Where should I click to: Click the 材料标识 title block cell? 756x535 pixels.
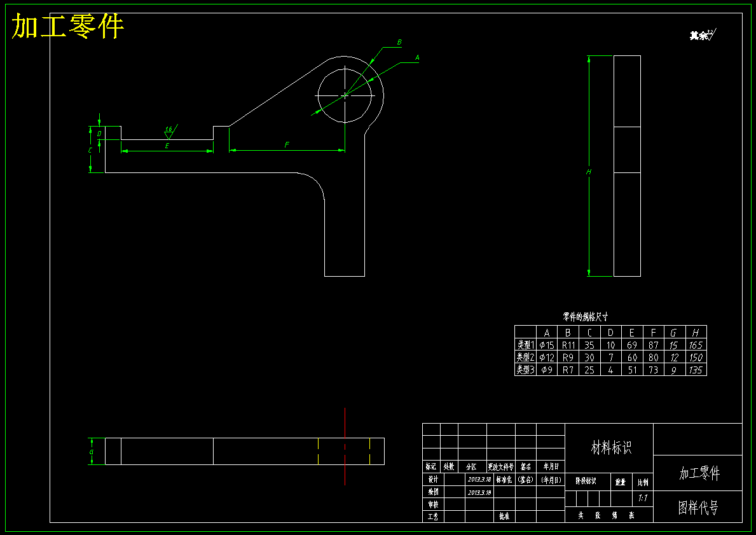(611, 448)
